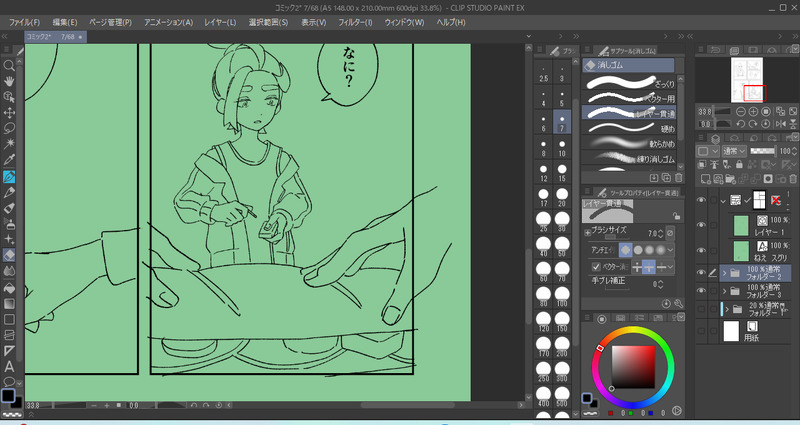Choose the ざっくり eraser sub tool
This screenshot has height=425, width=800.
click(629, 83)
